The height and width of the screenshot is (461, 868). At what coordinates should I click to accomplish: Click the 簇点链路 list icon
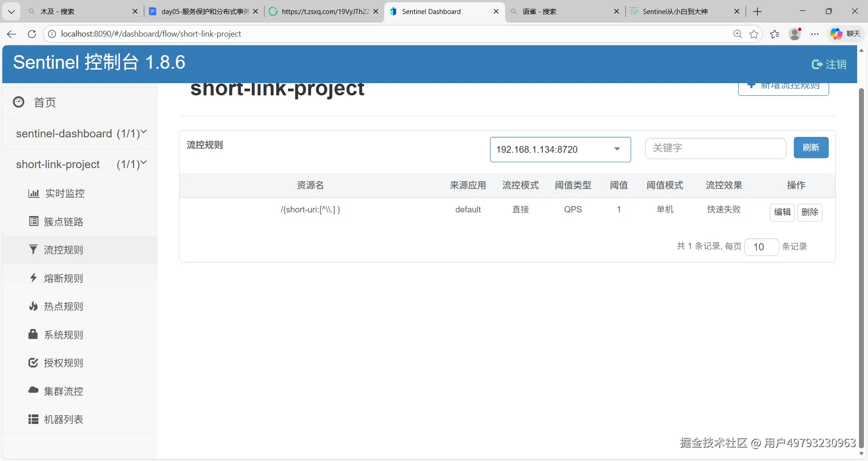(33, 221)
